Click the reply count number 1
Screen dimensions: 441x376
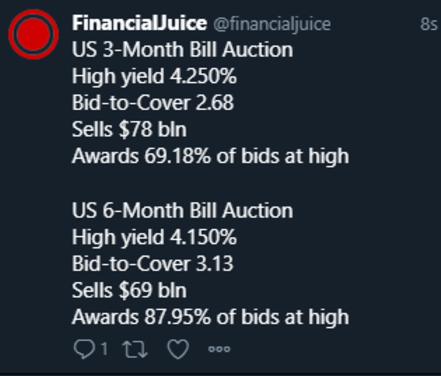coord(104,349)
